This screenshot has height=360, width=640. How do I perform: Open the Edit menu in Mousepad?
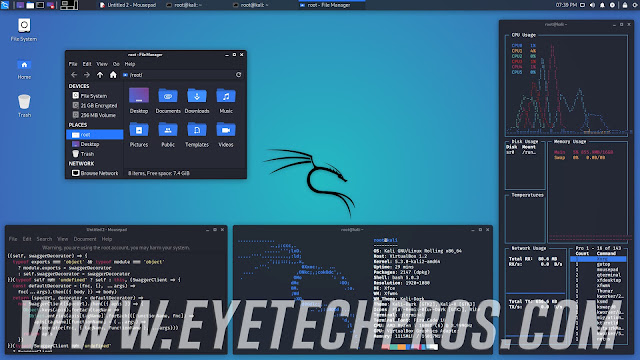pyautogui.click(x=27, y=239)
